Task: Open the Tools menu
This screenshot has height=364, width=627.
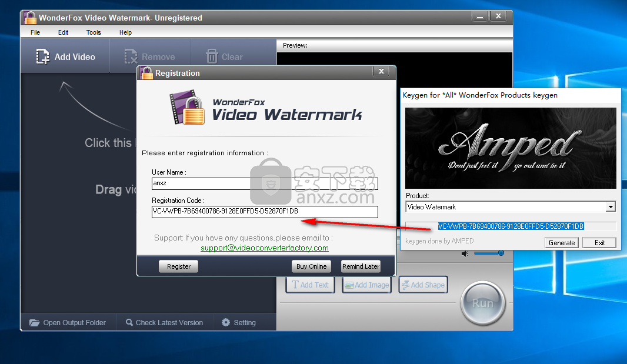Action: tap(94, 32)
